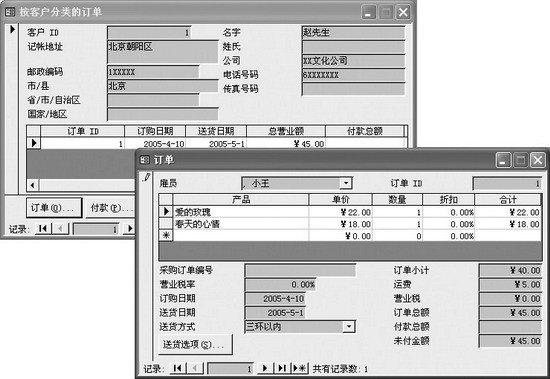Click the 记帐地址 field with 北京朝阳区

(163, 52)
